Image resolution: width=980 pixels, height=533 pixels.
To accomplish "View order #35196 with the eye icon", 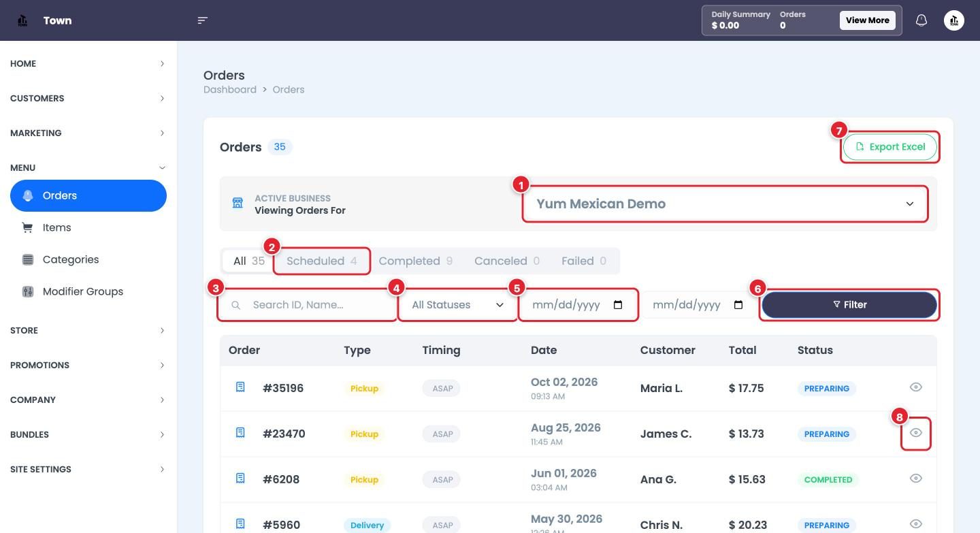I will tap(916, 387).
